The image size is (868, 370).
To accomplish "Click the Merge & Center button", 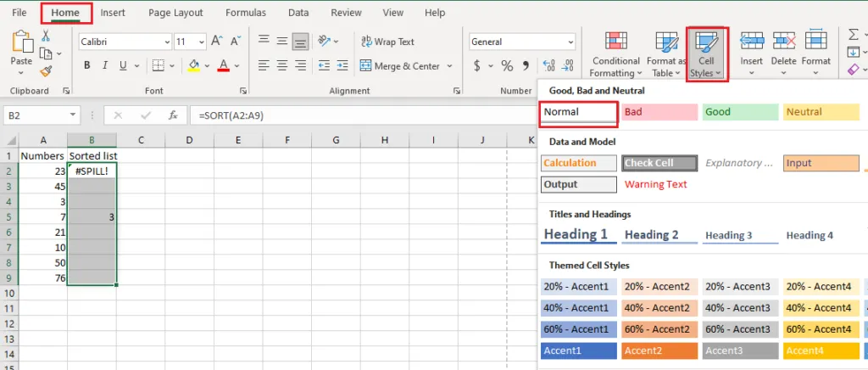I will (x=400, y=66).
